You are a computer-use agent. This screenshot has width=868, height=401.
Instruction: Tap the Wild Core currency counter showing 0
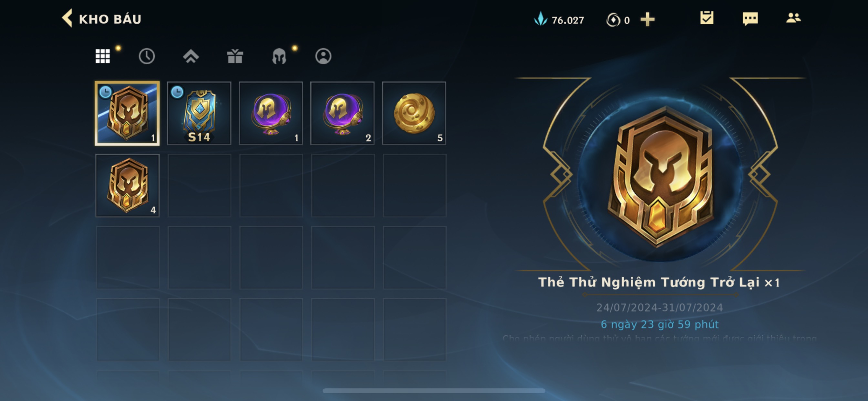click(x=618, y=20)
